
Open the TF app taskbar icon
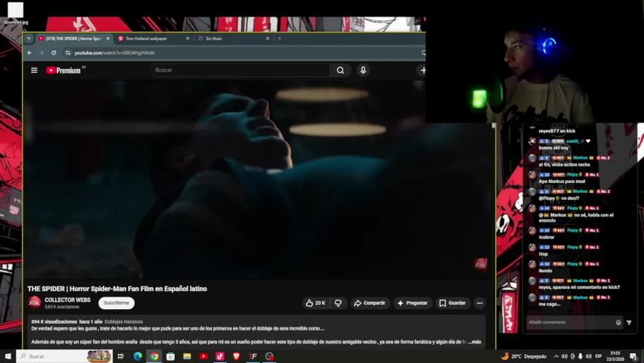(253, 356)
